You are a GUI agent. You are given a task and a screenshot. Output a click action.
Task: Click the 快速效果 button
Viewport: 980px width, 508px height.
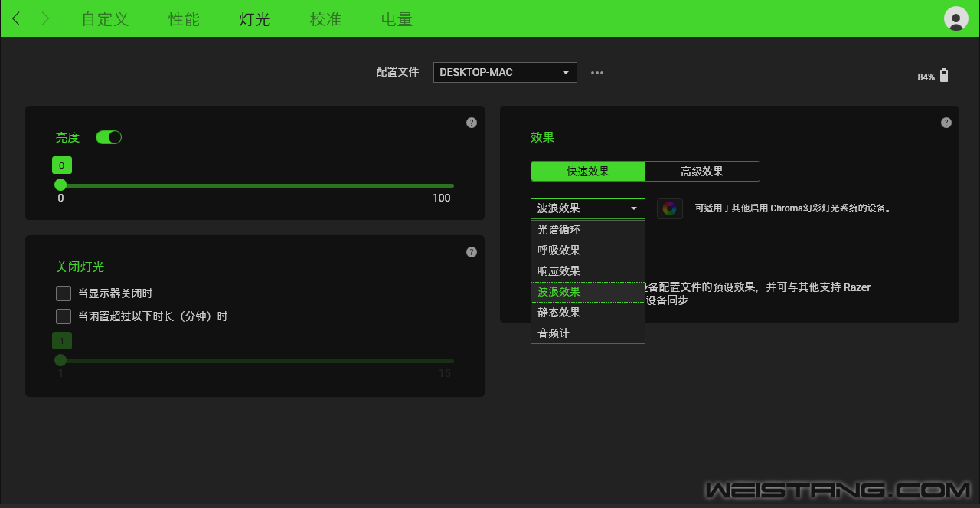[x=588, y=172]
